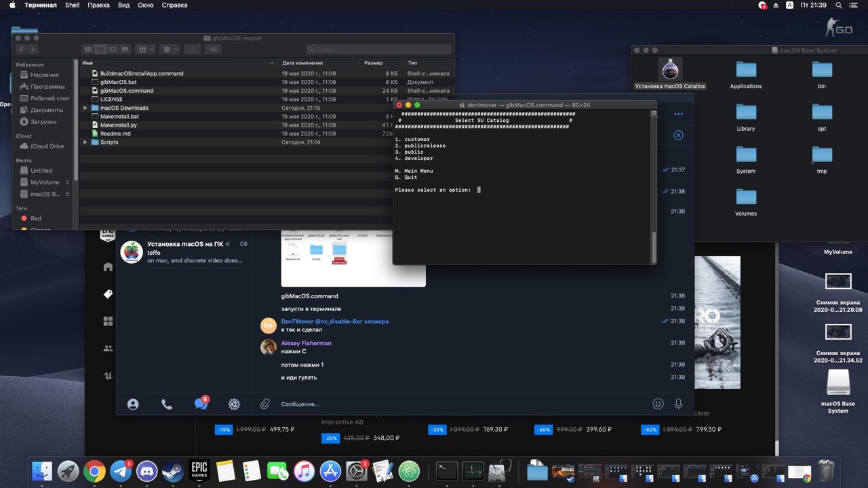Open Launchpad from the Dock

pyautogui.click(x=68, y=471)
